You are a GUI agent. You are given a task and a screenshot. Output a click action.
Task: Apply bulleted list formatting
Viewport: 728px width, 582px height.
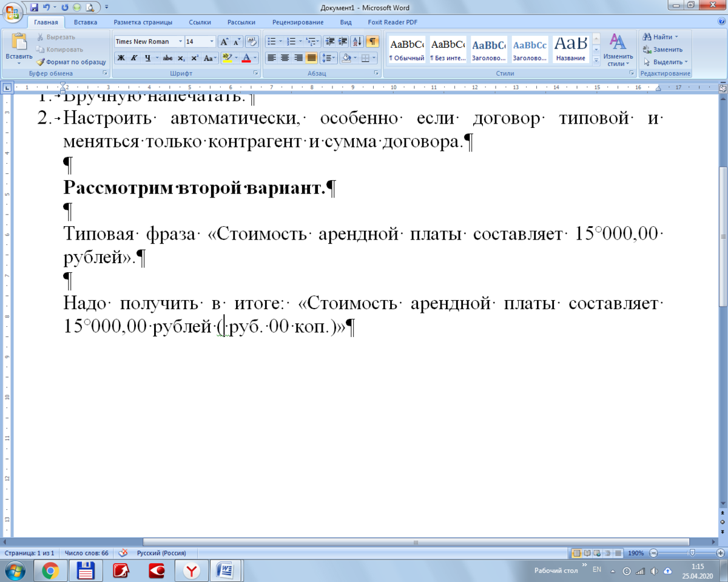(271, 42)
